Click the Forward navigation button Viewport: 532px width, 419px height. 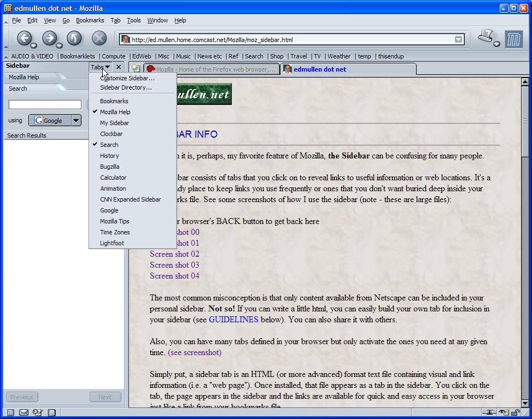click(x=49, y=38)
